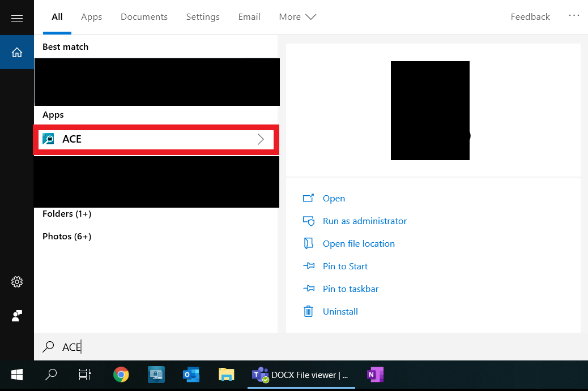Expand the More filter dropdown

297,17
